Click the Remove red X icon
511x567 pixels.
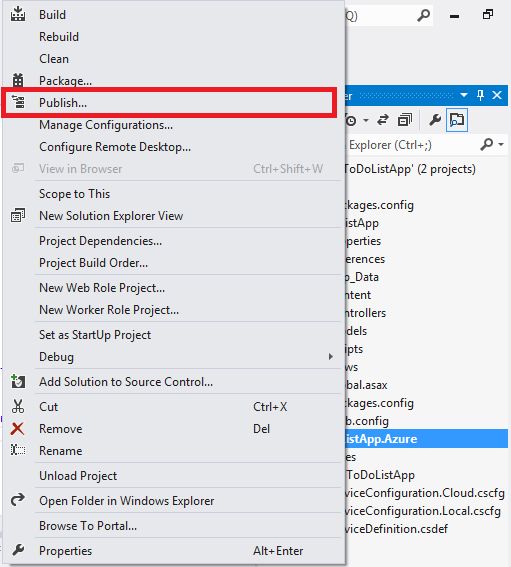[x=17, y=429]
